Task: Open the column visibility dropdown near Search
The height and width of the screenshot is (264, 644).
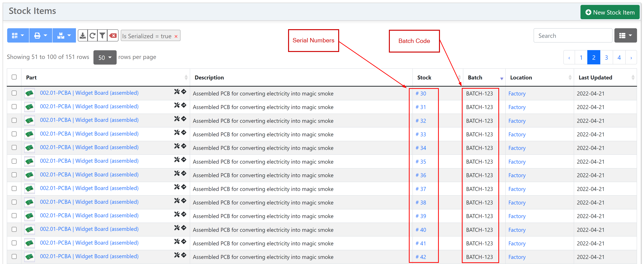Action: [626, 35]
